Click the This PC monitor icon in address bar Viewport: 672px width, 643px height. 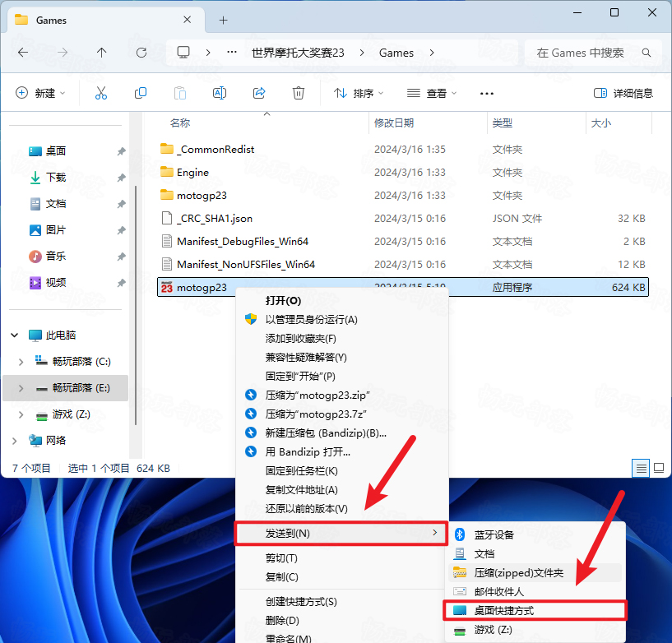pos(183,53)
